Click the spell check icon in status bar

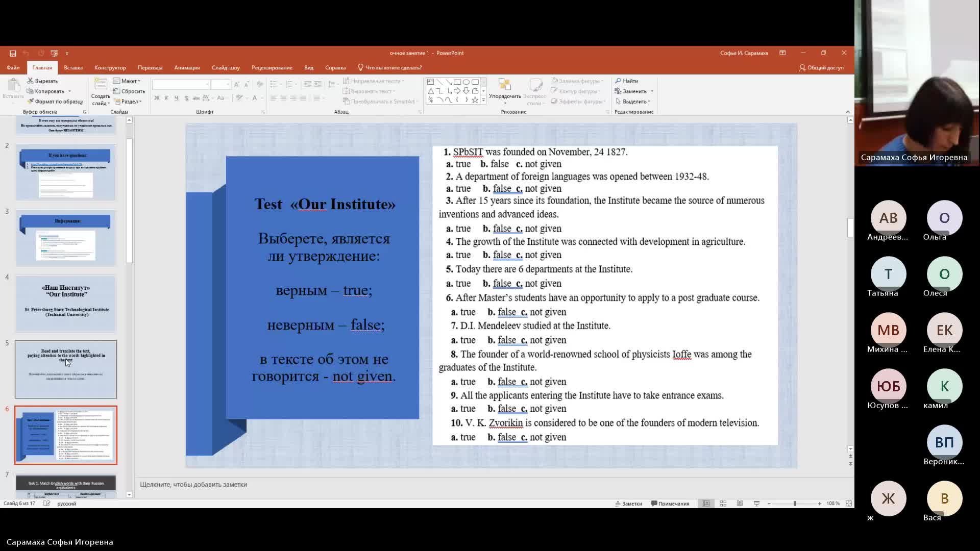pyautogui.click(x=47, y=504)
